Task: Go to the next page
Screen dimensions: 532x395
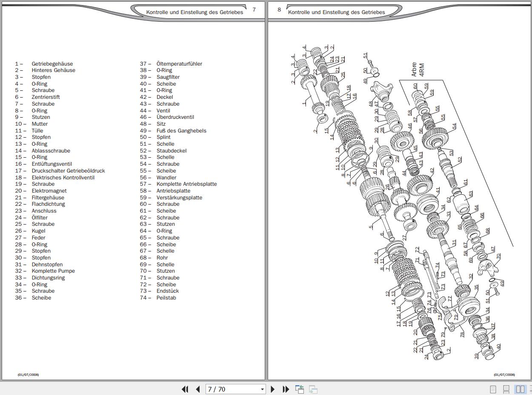Action: click(x=273, y=389)
